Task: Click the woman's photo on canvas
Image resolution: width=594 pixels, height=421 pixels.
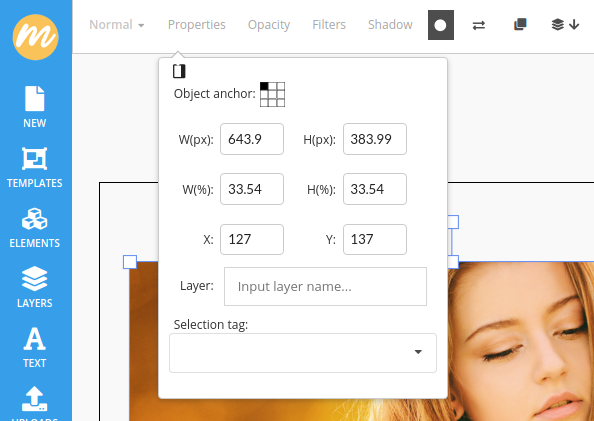Action: (x=521, y=341)
